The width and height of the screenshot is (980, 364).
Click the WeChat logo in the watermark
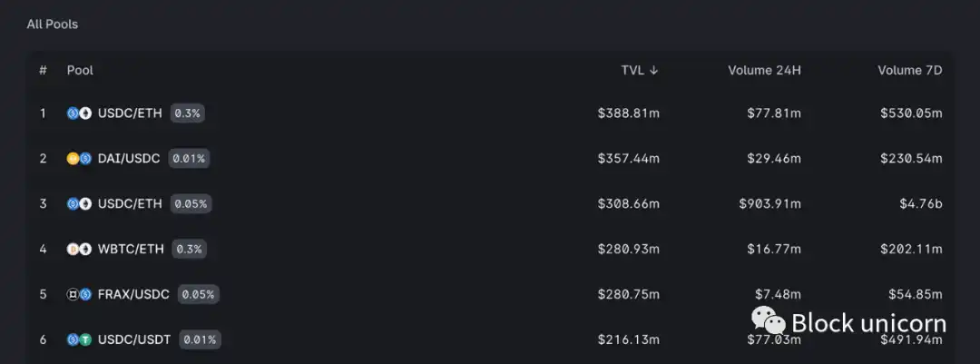[769, 320]
